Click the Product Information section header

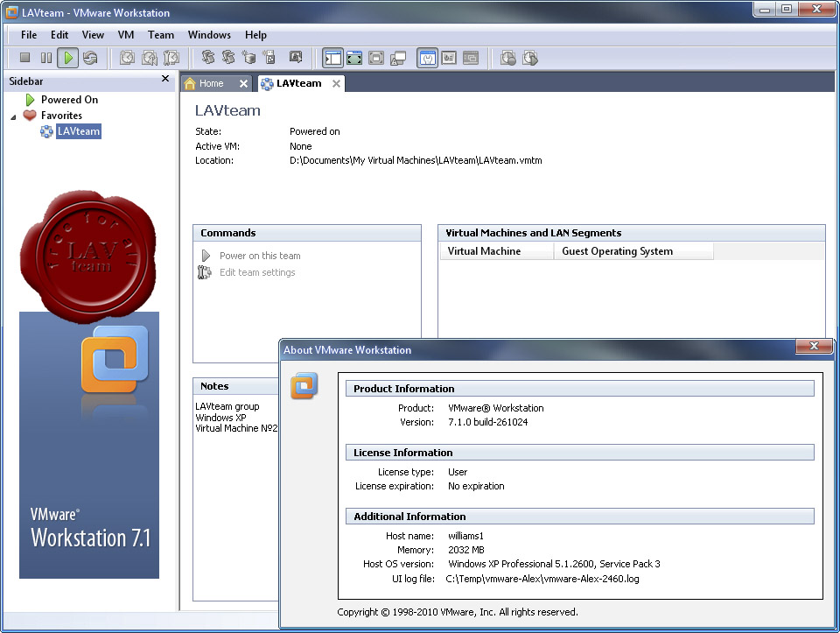click(579, 389)
